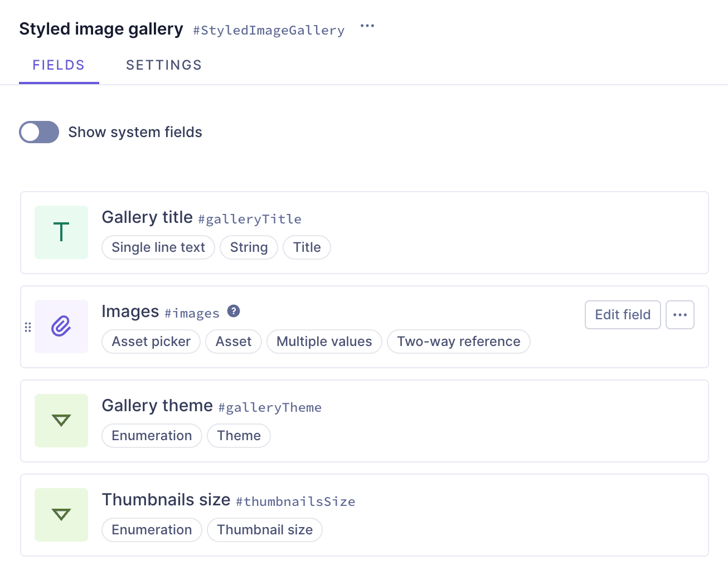728x575 pixels.
Task: Click the help icon next to Images
Action: point(234,311)
